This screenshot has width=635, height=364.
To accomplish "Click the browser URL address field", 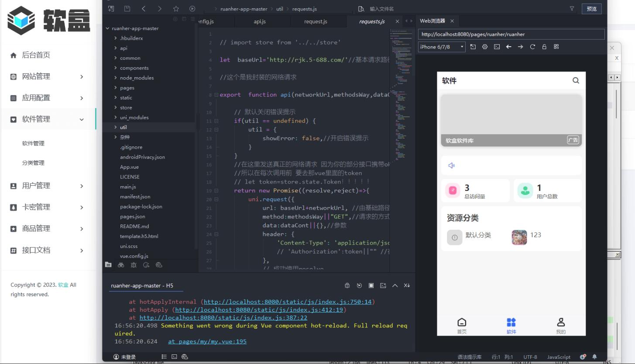I will [x=511, y=34].
